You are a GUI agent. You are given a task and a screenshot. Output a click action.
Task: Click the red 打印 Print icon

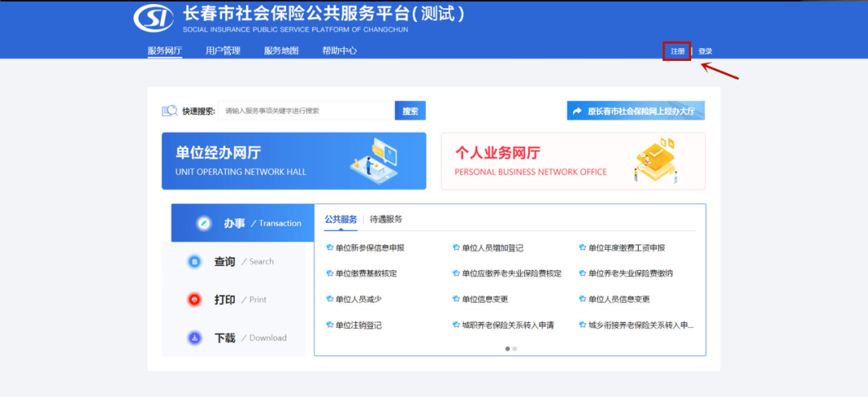(x=194, y=300)
